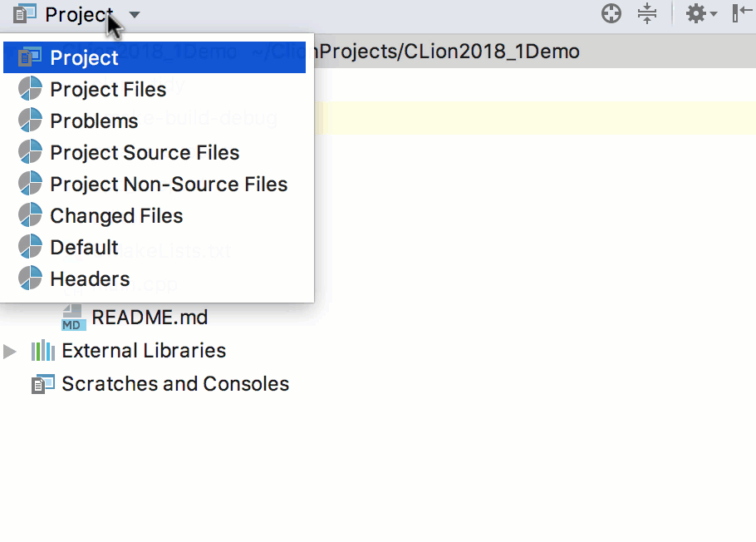756x542 pixels.
Task: Select the highlighted Project view option
Action: point(155,57)
